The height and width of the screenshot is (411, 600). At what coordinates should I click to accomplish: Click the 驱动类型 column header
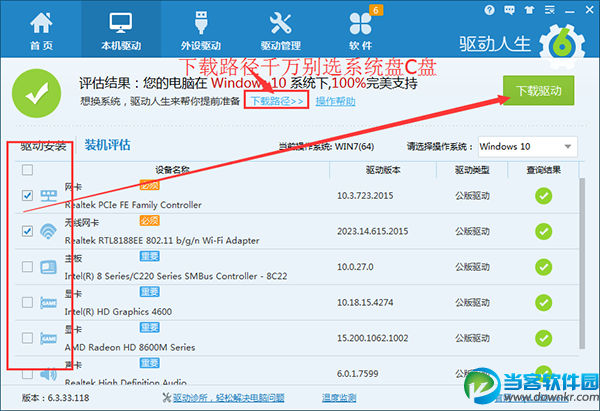tap(472, 170)
